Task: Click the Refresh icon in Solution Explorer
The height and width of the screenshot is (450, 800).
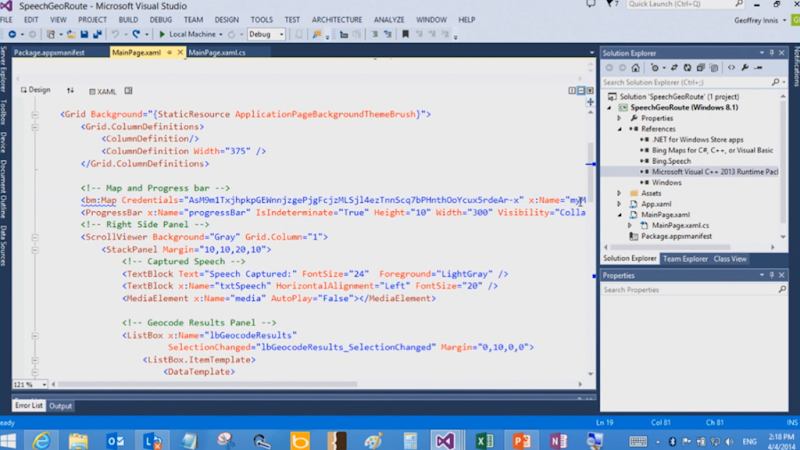Action: tap(687, 68)
